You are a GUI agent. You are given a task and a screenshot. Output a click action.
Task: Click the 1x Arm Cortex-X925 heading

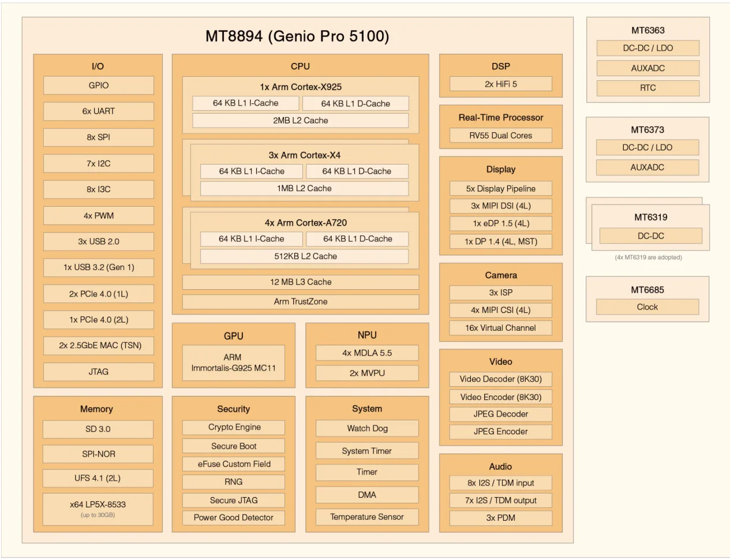click(x=301, y=87)
